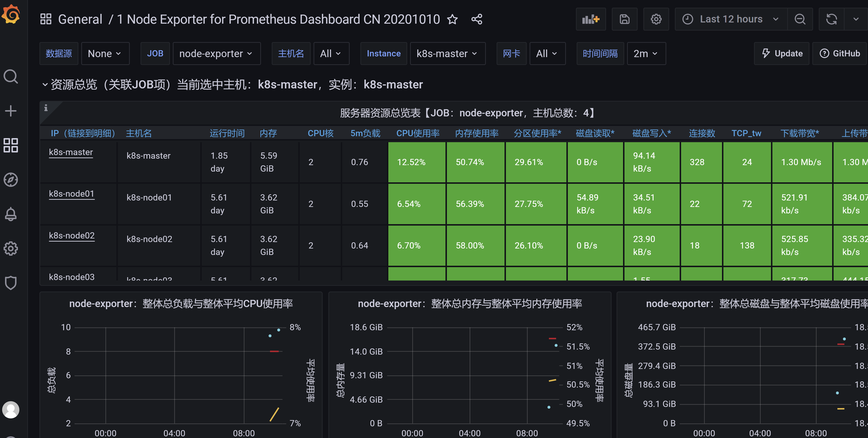Change the 时间间隔 interval from 2m

tap(646, 53)
